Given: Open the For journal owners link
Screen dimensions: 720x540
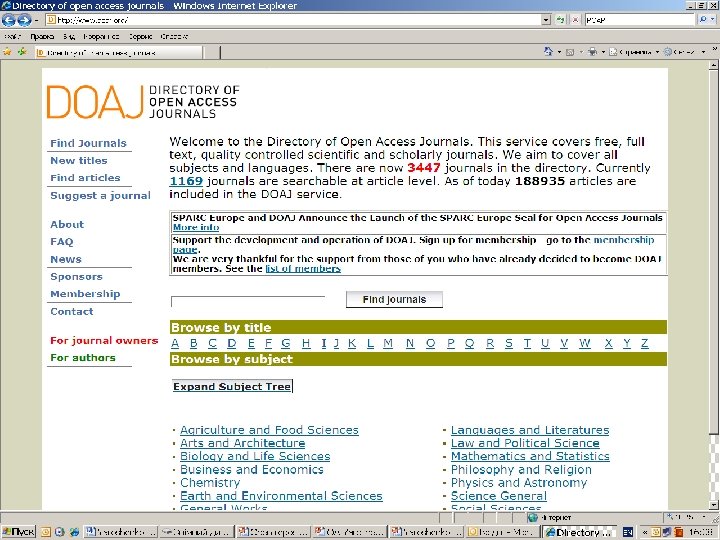Looking at the screenshot, I should [104, 341].
